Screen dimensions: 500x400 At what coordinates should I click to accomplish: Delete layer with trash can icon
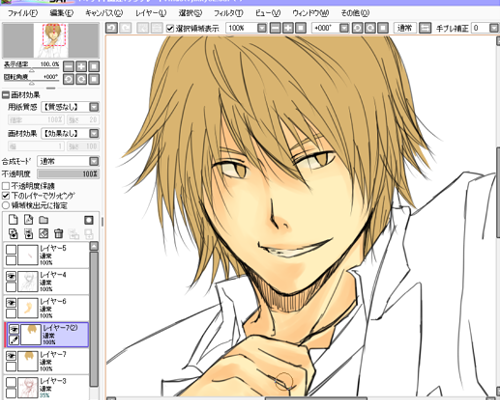[59, 233]
